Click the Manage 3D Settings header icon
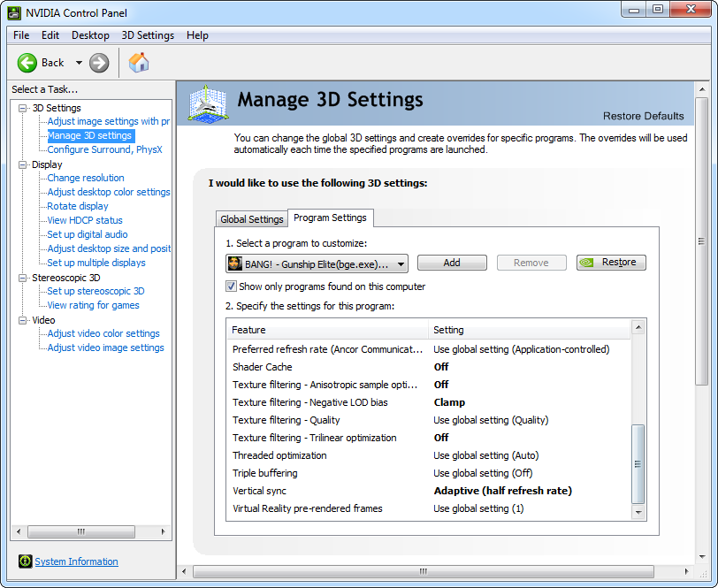 click(209, 104)
